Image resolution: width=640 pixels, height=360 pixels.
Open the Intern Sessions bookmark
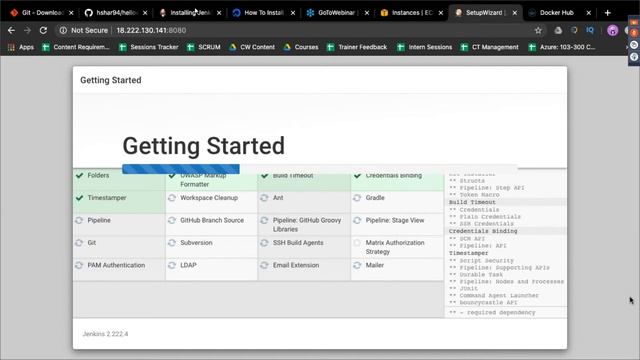coord(425,47)
